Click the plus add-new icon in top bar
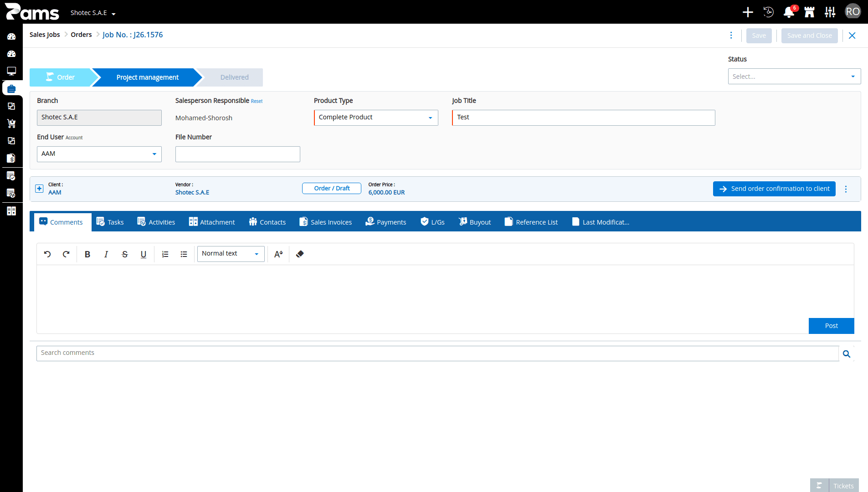 point(748,12)
